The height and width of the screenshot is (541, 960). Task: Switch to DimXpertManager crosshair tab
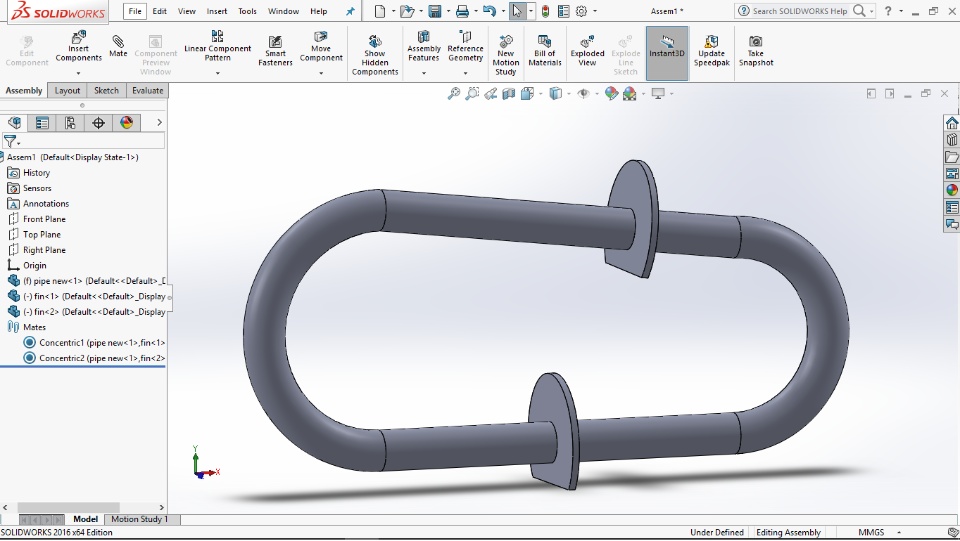point(98,123)
